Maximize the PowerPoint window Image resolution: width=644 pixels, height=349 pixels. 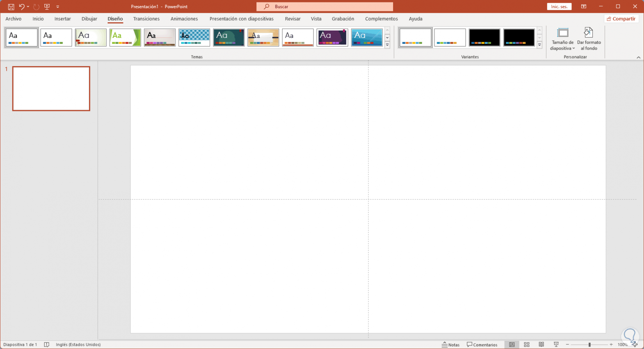pyautogui.click(x=618, y=7)
